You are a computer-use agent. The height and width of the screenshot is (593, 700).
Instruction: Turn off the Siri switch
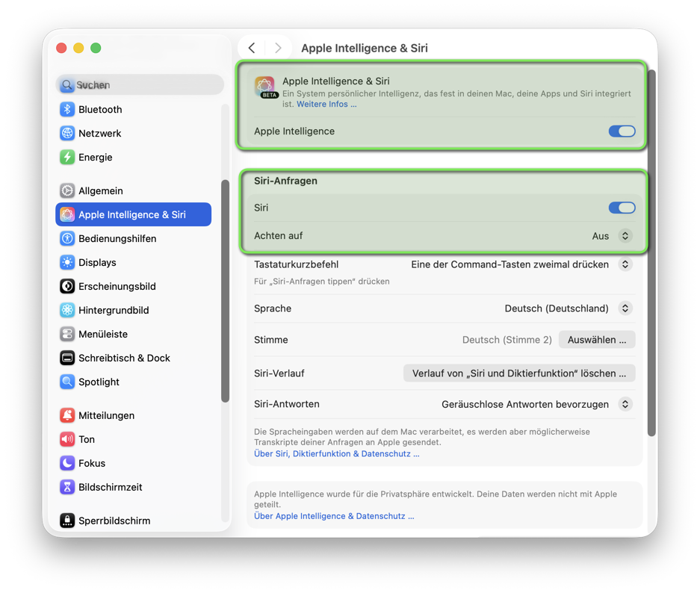[x=622, y=208]
